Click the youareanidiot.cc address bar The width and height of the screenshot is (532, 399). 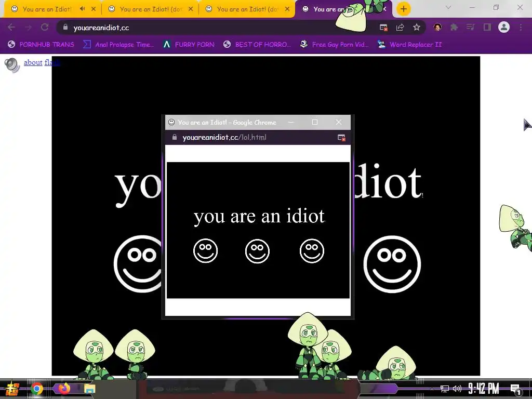coord(217,28)
